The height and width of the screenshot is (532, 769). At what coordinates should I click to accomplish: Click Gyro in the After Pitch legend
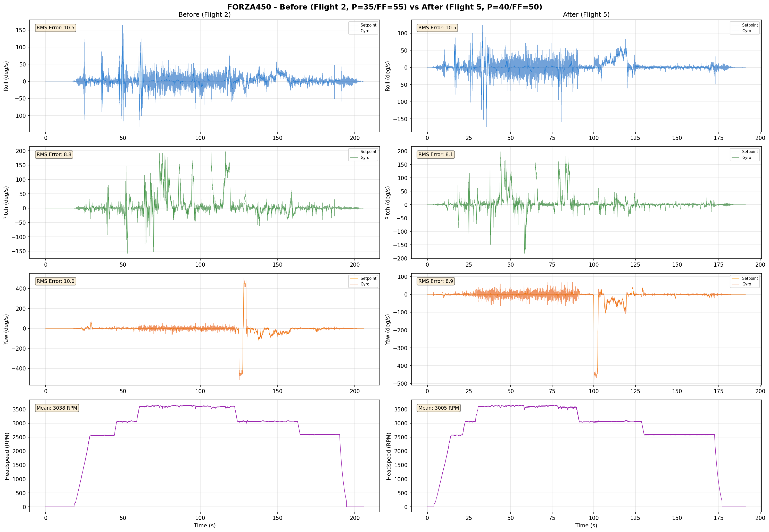pyautogui.click(x=746, y=157)
